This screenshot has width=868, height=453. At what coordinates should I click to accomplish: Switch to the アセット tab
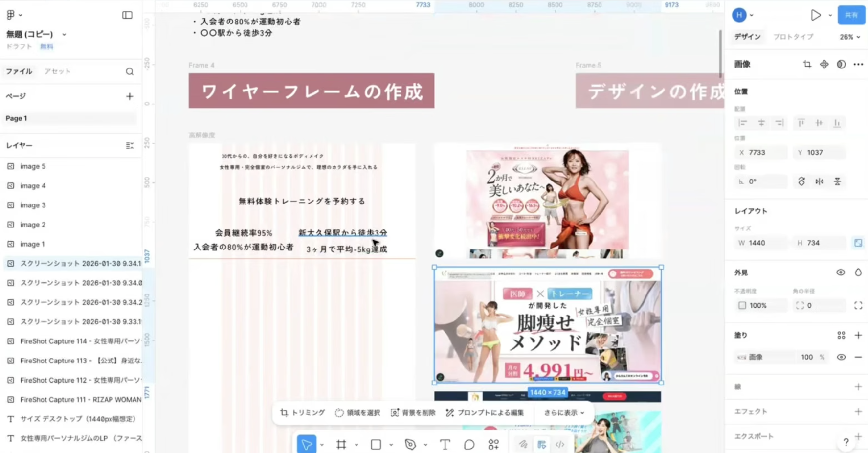pyautogui.click(x=58, y=71)
